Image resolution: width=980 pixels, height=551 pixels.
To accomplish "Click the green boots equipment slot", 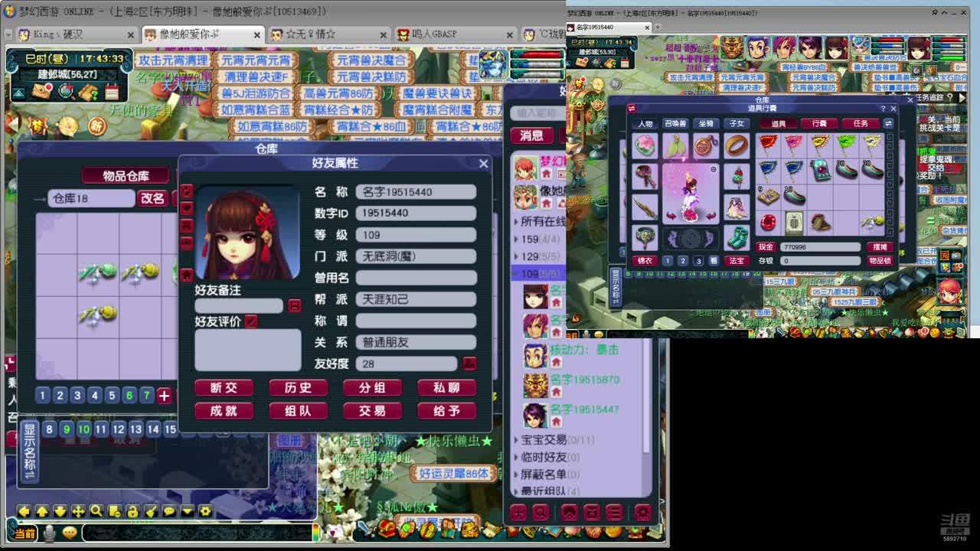I will click(x=737, y=237).
